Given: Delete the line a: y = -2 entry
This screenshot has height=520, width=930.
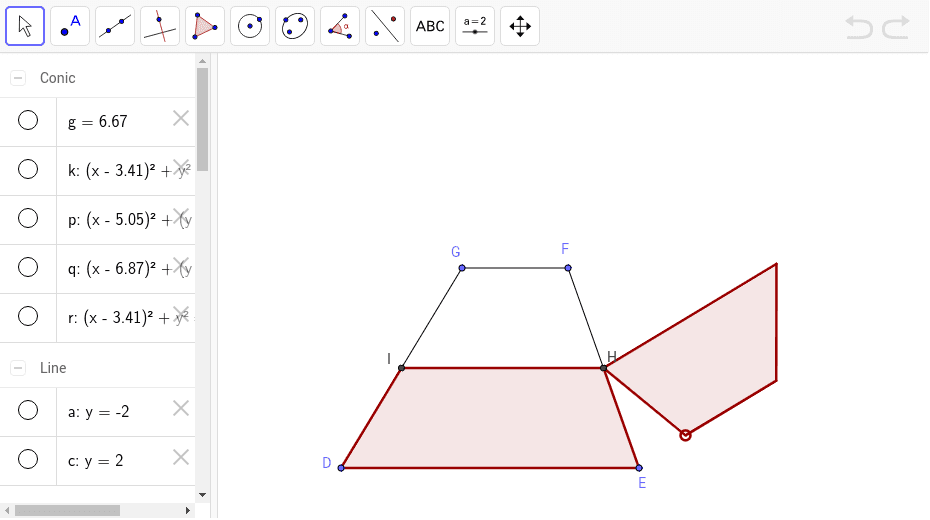Looking at the screenshot, I should point(181,409).
